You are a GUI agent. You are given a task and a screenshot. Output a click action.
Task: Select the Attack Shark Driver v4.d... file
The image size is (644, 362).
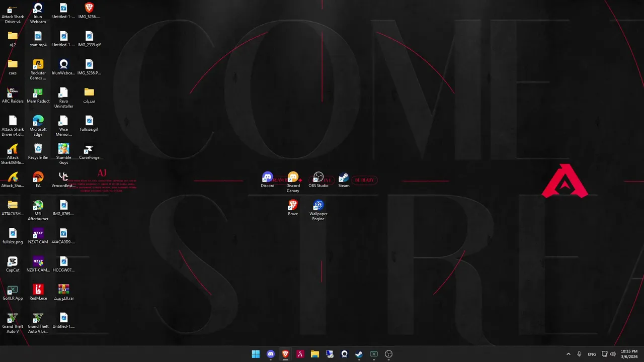tap(13, 126)
